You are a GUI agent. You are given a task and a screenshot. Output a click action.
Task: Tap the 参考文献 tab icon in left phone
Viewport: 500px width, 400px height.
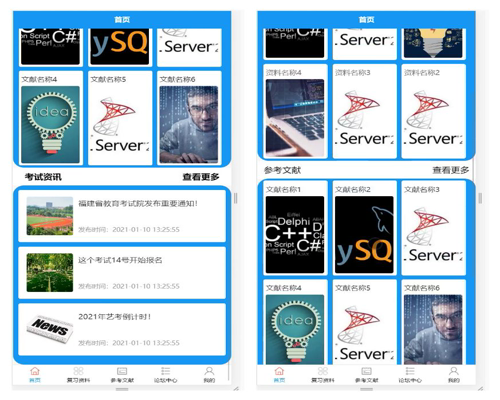point(122,371)
